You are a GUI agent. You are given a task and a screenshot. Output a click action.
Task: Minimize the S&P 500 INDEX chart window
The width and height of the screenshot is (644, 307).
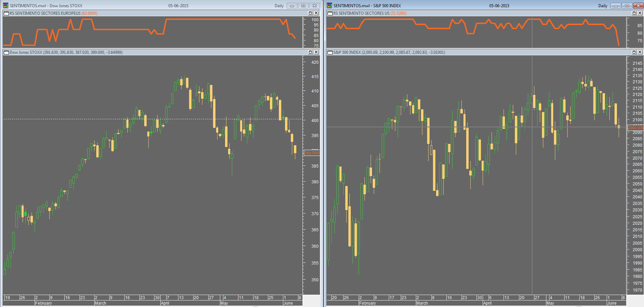click(616, 5)
